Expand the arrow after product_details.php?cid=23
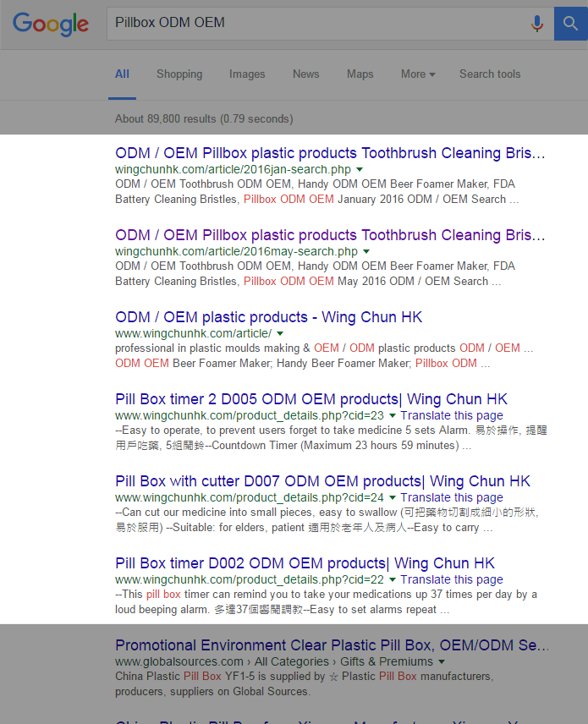 (x=393, y=415)
